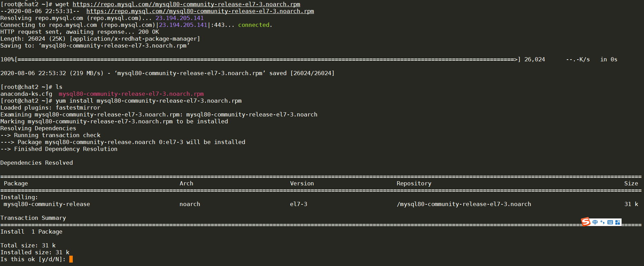Screen dimensions: 644x266
Task: Click the 26,024 bytes downloaded value
Action: [x=535, y=59]
